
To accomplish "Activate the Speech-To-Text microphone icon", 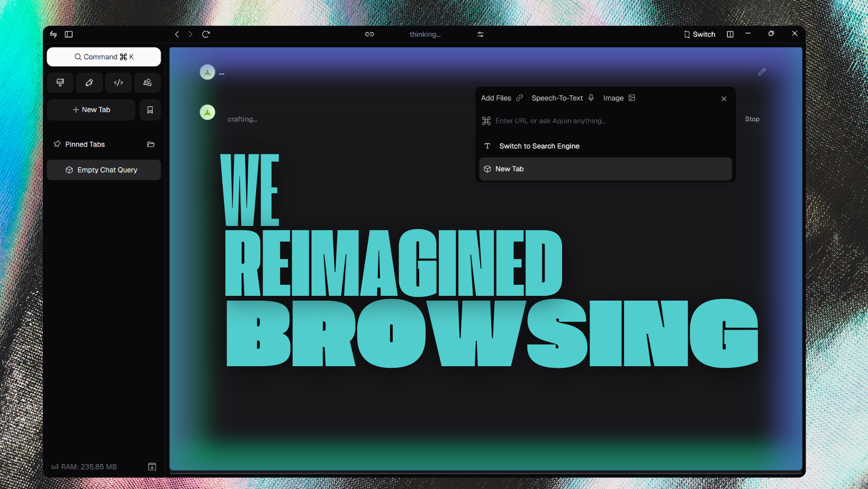I will pyautogui.click(x=591, y=98).
